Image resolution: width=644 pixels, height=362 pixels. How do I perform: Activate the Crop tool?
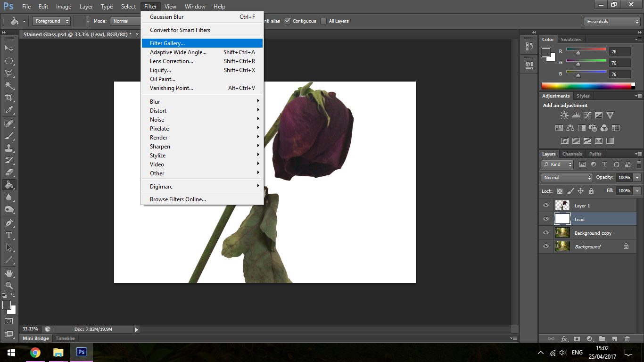tap(9, 98)
